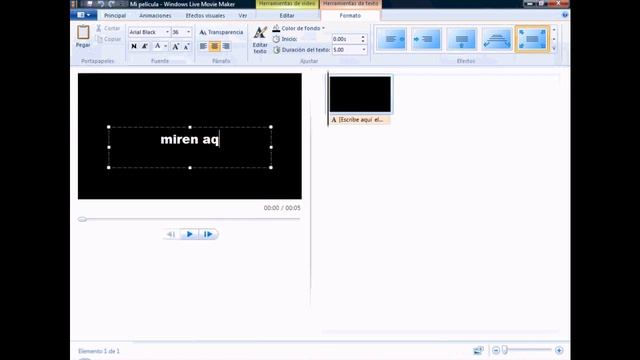Image resolution: width=640 pixels, height=360 pixels.
Task: Click the Copiar button
Action: pyautogui.click(x=109, y=39)
